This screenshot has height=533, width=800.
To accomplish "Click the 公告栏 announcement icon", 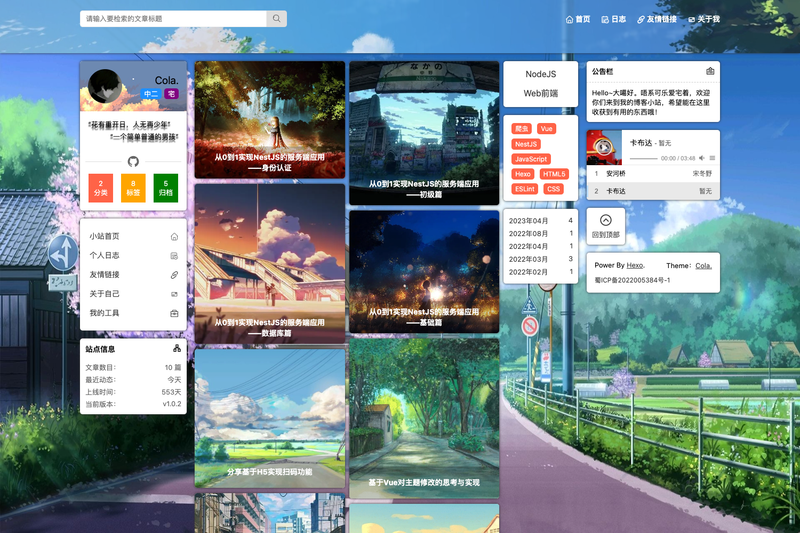I will click(x=710, y=71).
